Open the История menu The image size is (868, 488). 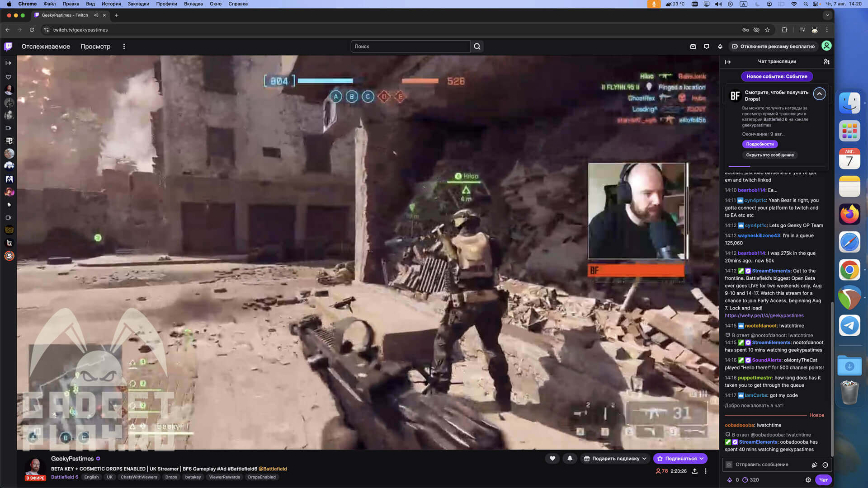pyautogui.click(x=111, y=4)
